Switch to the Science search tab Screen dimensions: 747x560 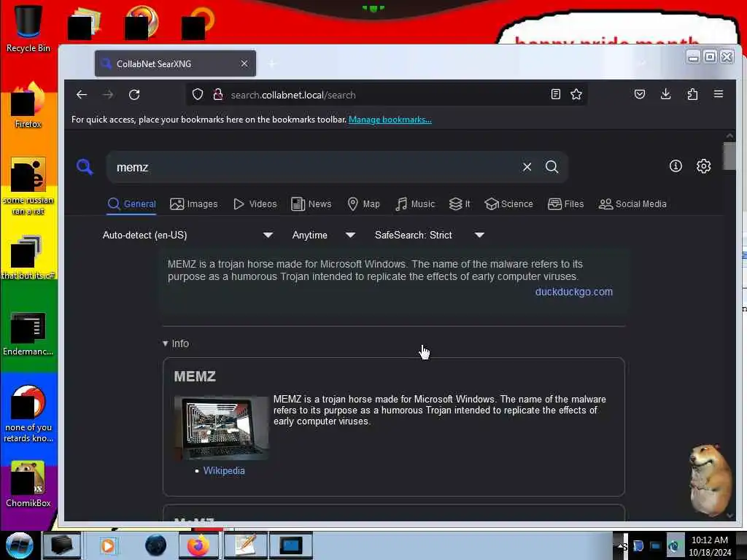coord(508,204)
